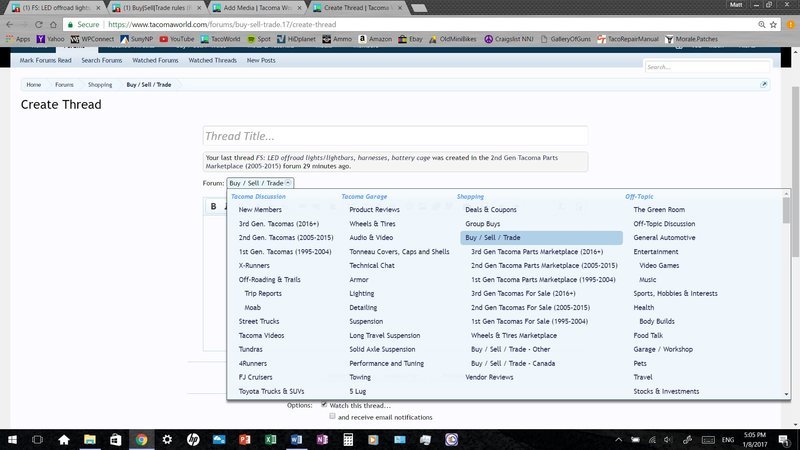
Task: Open the Calculator from the taskbar
Action: coord(348,440)
